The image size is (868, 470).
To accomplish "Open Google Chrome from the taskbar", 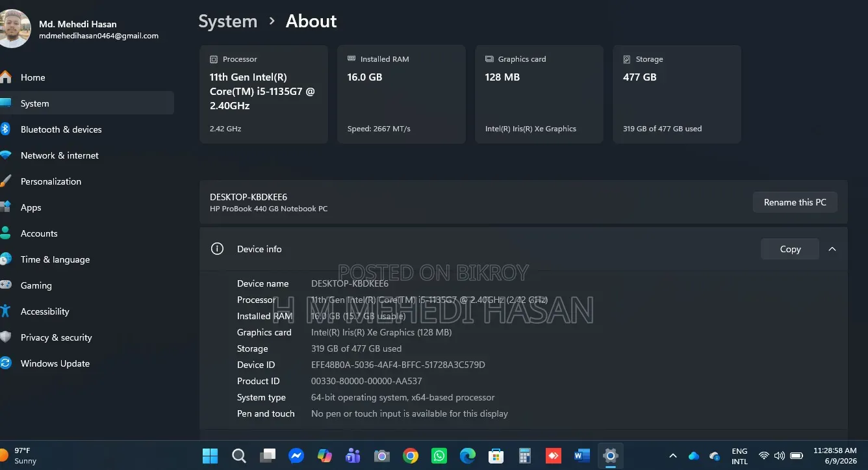I will tap(411, 456).
